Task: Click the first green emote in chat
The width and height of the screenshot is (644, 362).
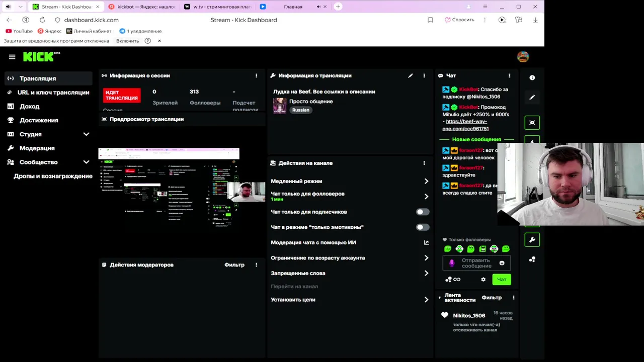Action: (448, 249)
